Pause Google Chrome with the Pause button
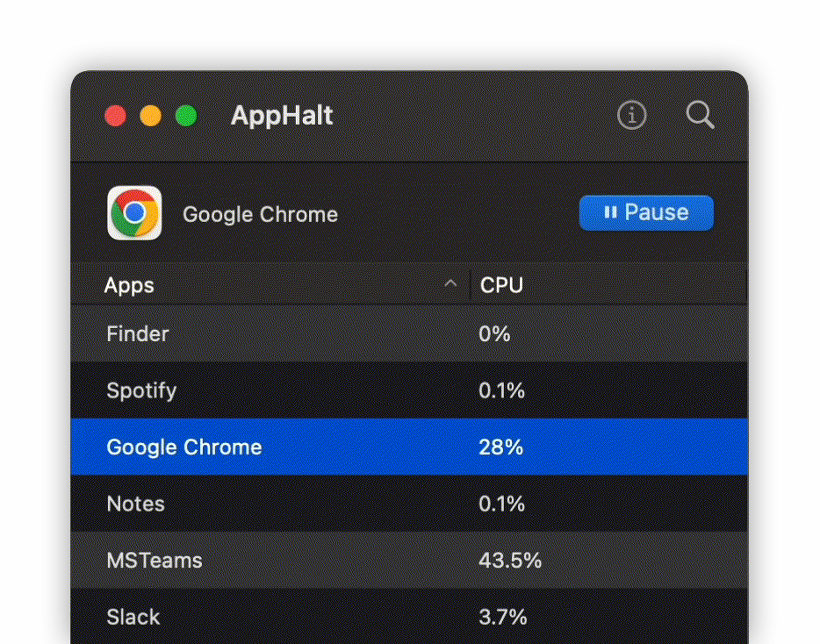Image resolution: width=820 pixels, height=644 pixels. coord(646,212)
